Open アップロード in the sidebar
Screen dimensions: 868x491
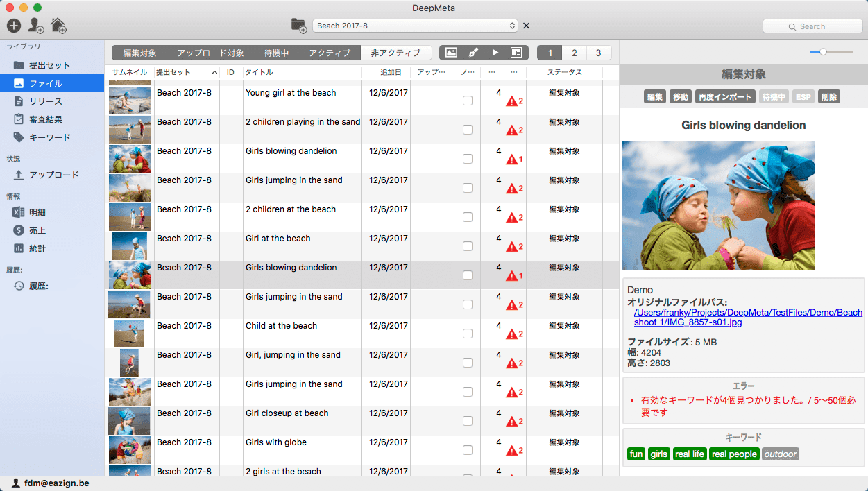(52, 175)
